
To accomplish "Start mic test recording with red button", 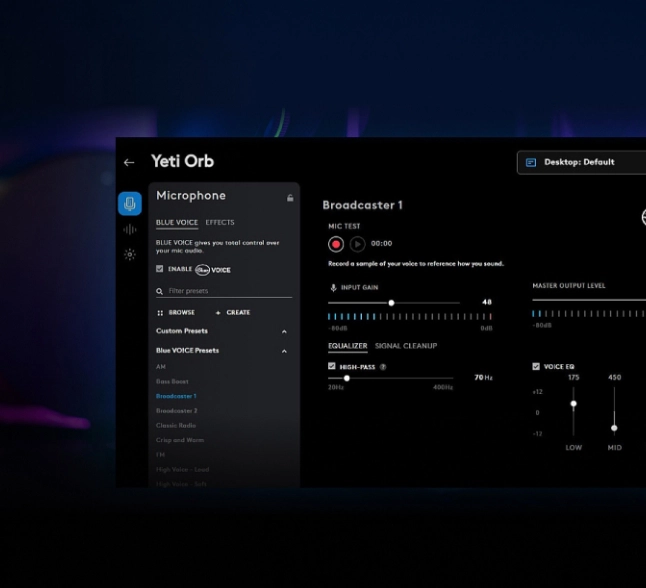I will pyautogui.click(x=336, y=244).
